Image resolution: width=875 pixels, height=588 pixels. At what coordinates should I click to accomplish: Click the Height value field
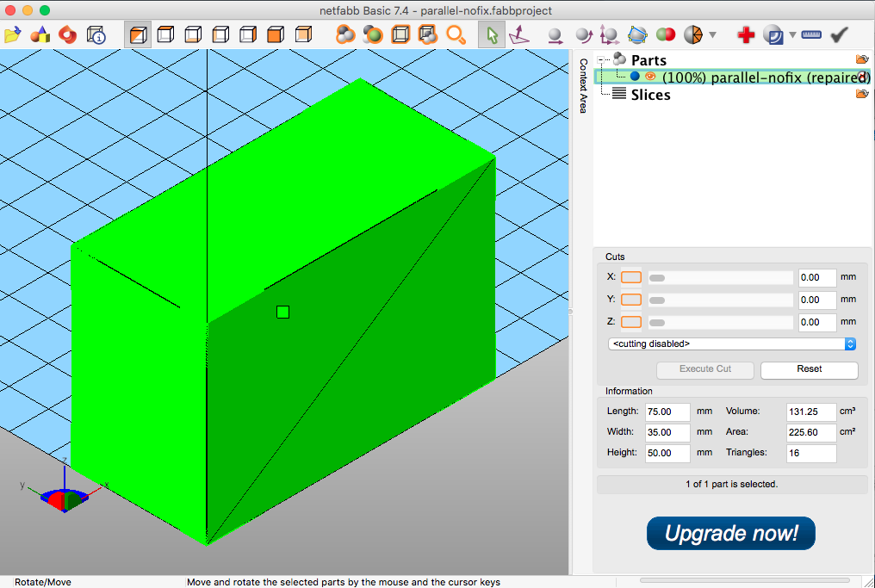667,453
